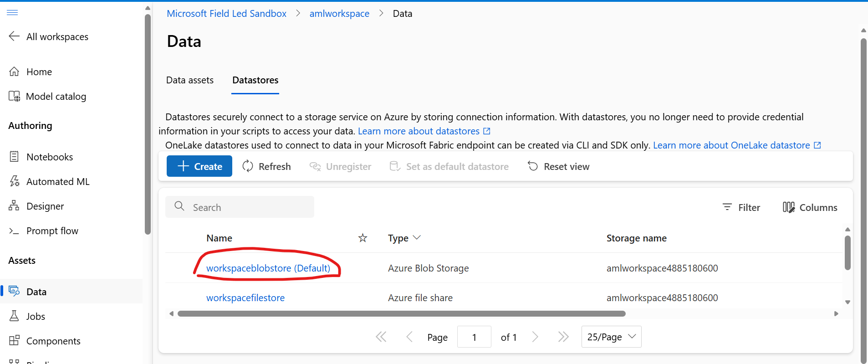This screenshot has width=868, height=364.
Task: Open the Columns chooser
Action: pyautogui.click(x=810, y=207)
